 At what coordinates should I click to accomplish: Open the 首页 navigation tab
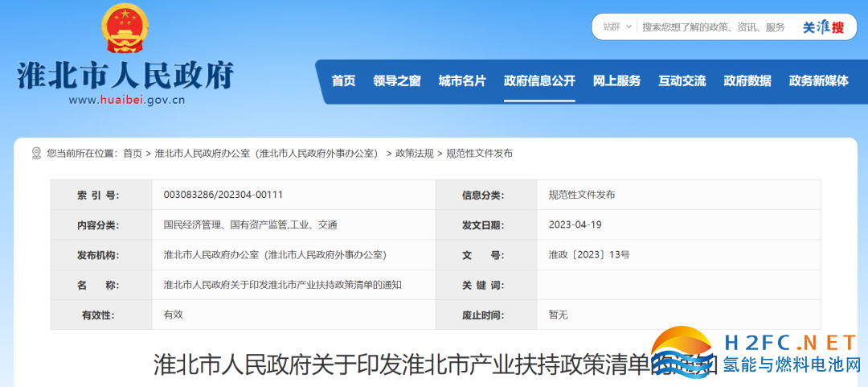click(343, 81)
